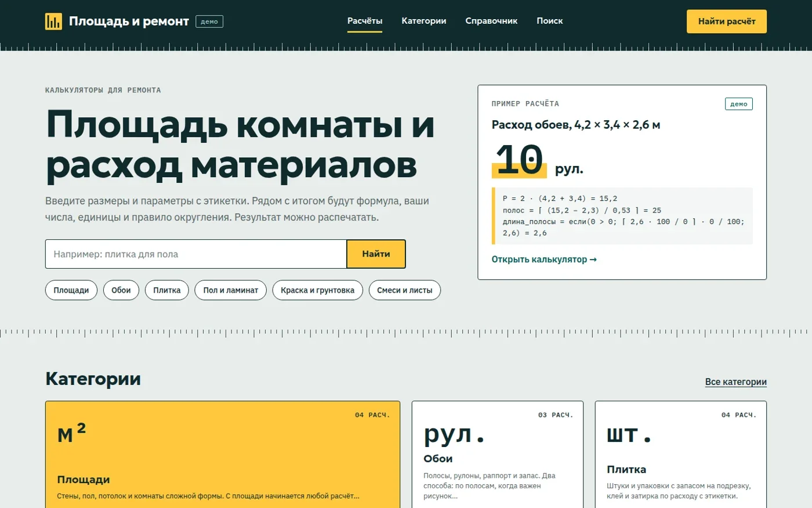Viewport: 812px width, 508px height.
Task: Click the Категории section heading
Action: pos(93,379)
